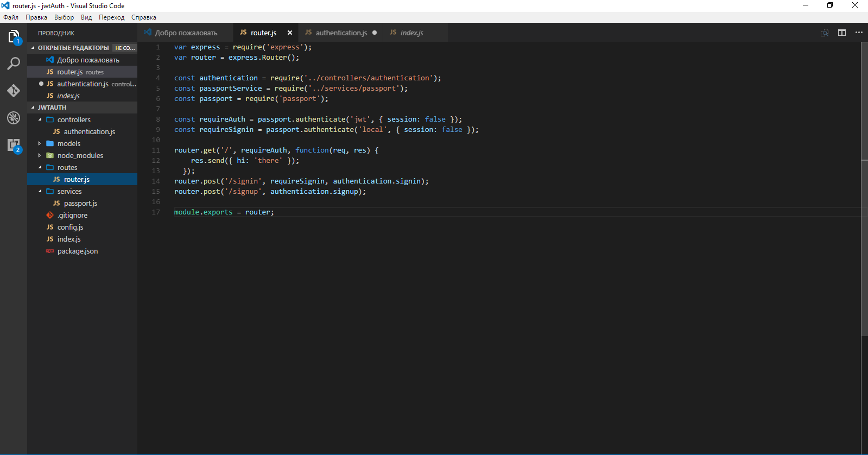This screenshot has height=455, width=868.
Task: Open package.json in the file tree
Action: point(82,251)
